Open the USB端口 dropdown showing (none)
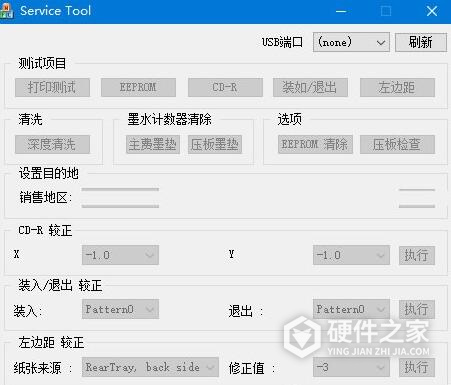The width and height of the screenshot is (451, 385). 351,42
